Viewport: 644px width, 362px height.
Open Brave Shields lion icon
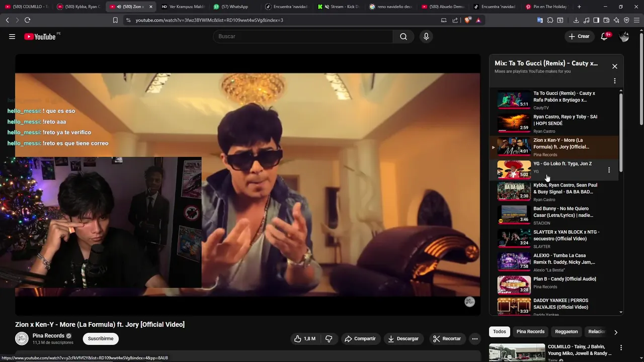coord(467,20)
